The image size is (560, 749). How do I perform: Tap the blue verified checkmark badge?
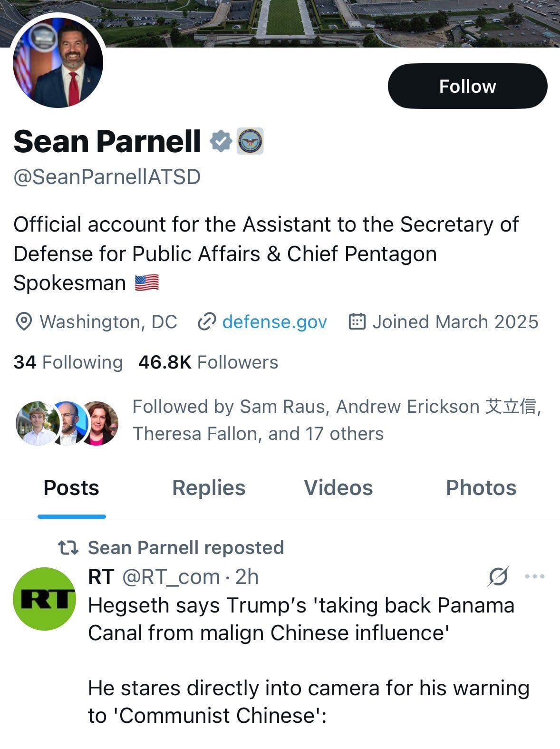[x=221, y=141]
